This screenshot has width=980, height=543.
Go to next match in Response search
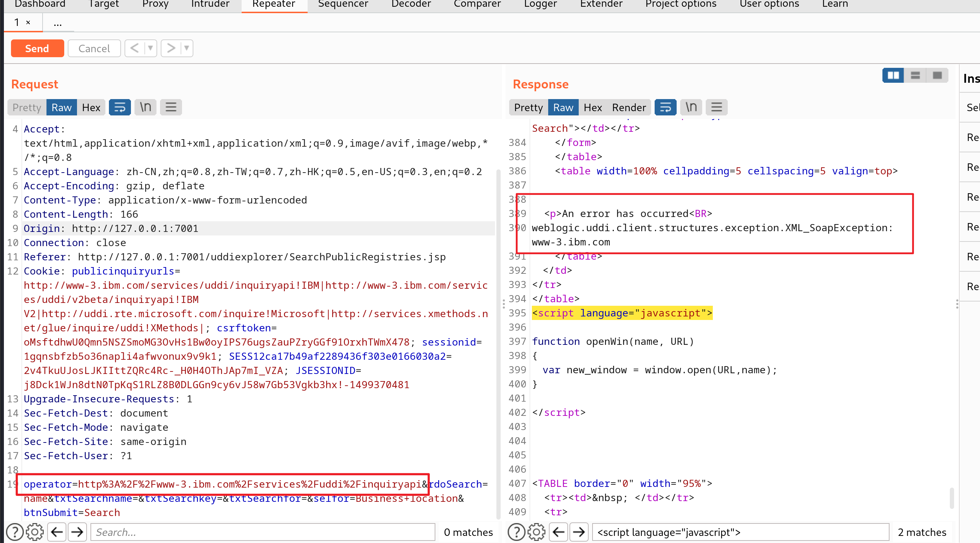pyautogui.click(x=579, y=532)
